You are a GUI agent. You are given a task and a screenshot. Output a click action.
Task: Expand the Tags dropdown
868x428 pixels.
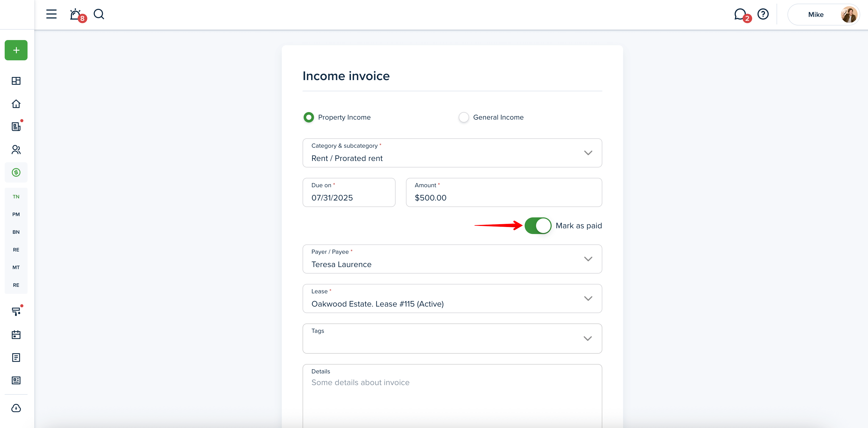(452, 339)
